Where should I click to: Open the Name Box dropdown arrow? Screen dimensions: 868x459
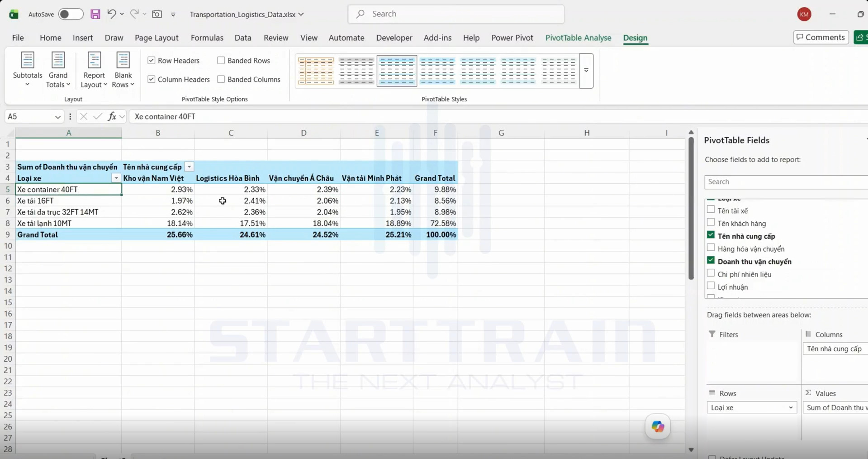pyautogui.click(x=58, y=117)
